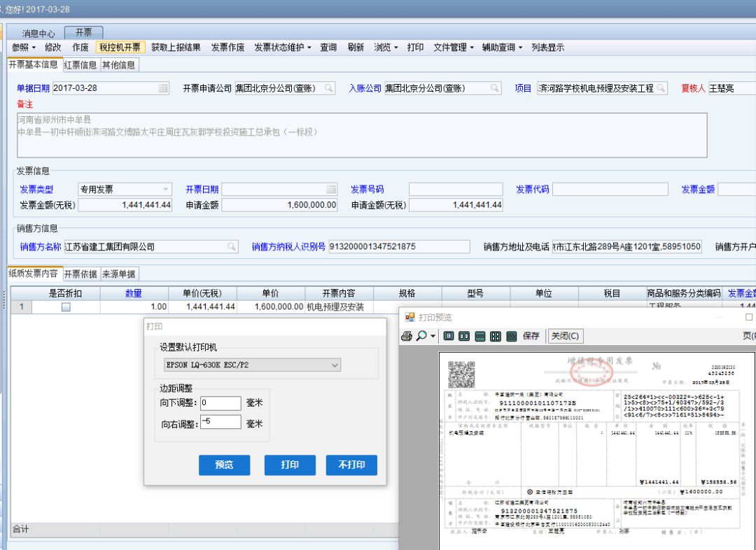Click 刷新 in the toolbar
This screenshot has height=550, width=756.
pos(356,48)
